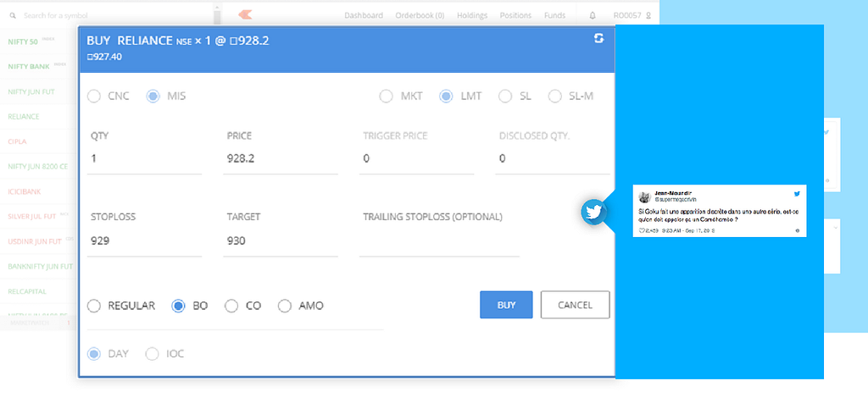Click the Twitter bird badge icon
The width and height of the screenshot is (868, 403).
click(593, 213)
